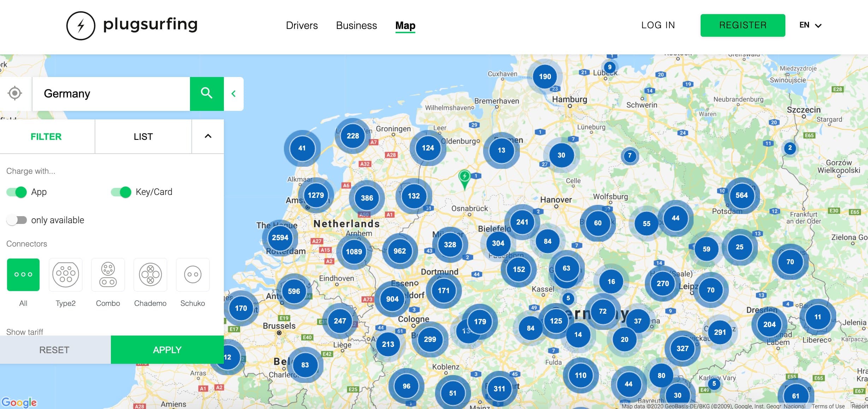Viewport: 868px width, 409px height.
Task: Select the Schuko connector icon
Action: (193, 275)
